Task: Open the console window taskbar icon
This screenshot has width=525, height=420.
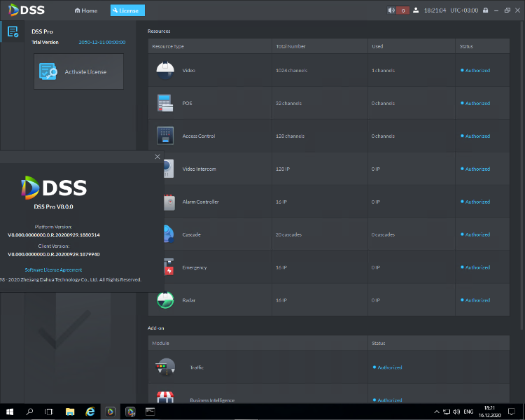Action: click(150, 412)
